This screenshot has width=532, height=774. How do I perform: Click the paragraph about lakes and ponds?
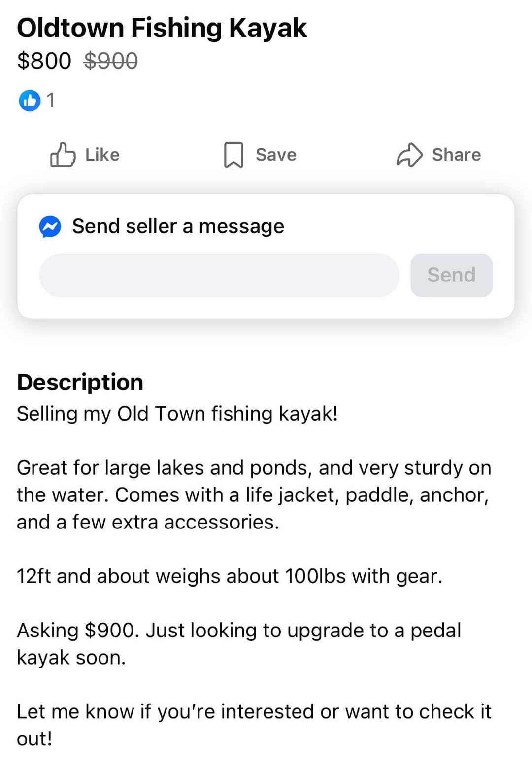(254, 494)
